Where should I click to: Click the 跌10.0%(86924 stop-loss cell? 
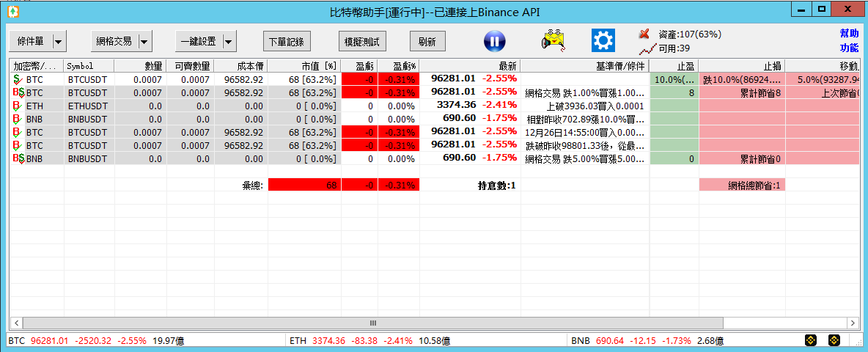point(742,79)
